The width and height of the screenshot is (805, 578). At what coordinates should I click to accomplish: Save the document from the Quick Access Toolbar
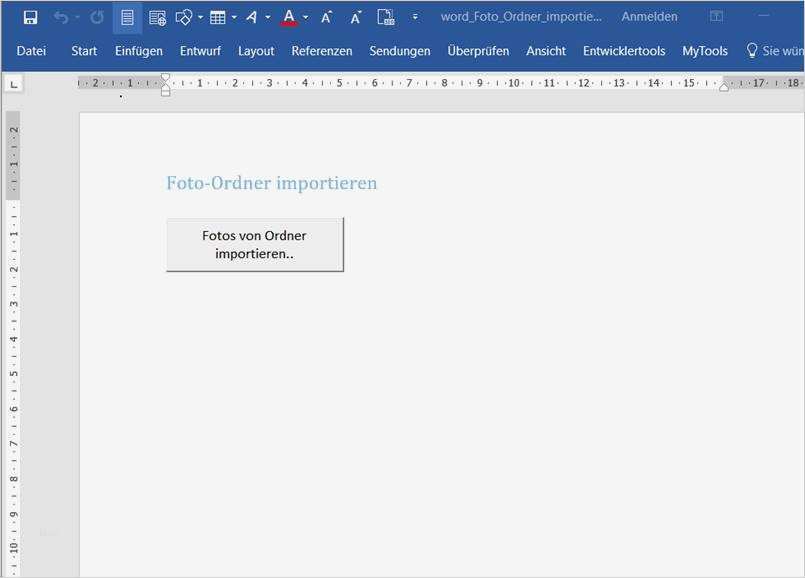[x=30, y=16]
